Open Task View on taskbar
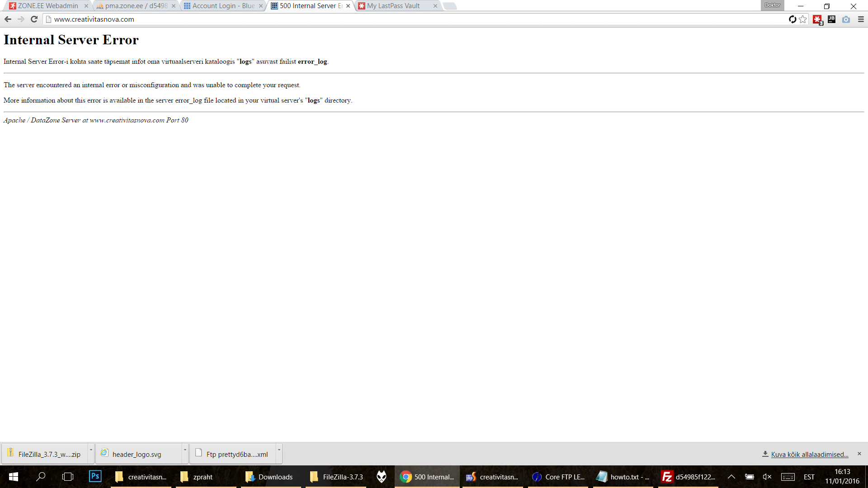This screenshot has height=488, width=868. tap(68, 477)
